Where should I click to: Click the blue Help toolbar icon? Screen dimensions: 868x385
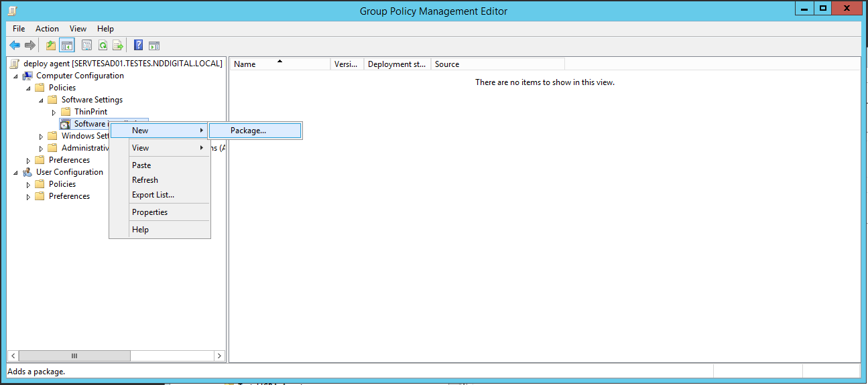click(x=138, y=46)
